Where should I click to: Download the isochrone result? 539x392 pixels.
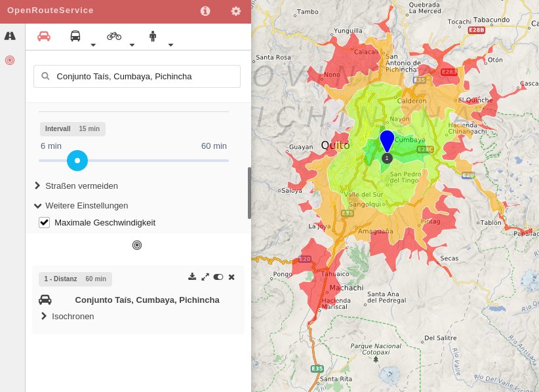tap(192, 277)
